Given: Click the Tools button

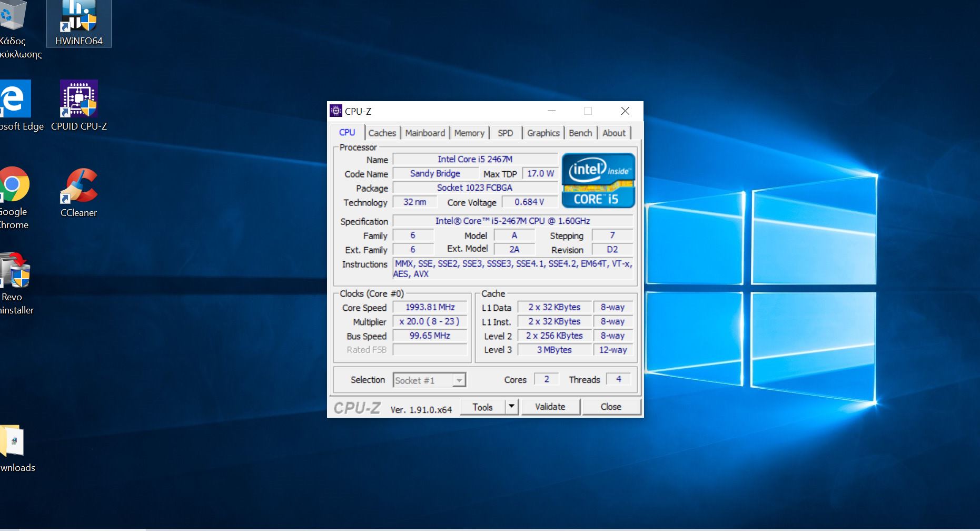Looking at the screenshot, I should pos(482,407).
